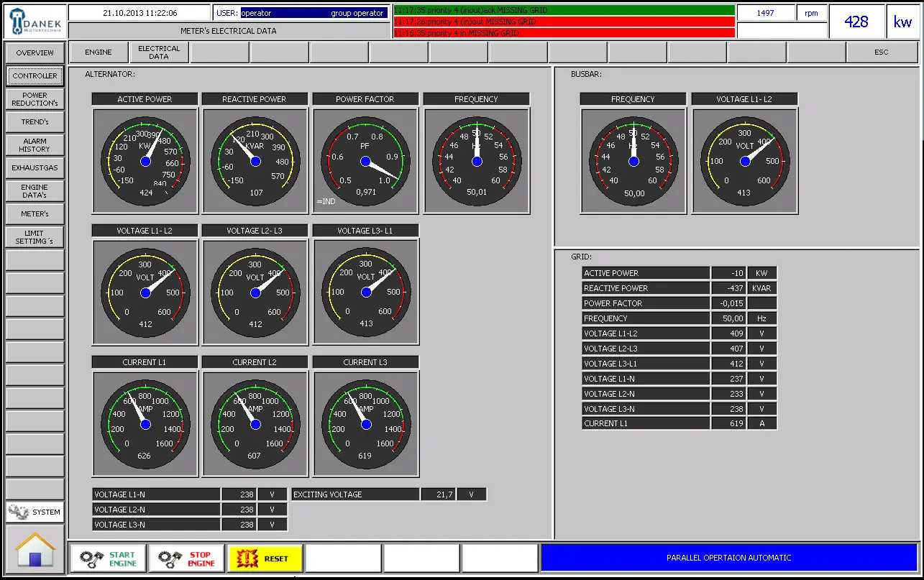This screenshot has width=924, height=580.
Task: Click the USER operator field
Action: pos(302,12)
